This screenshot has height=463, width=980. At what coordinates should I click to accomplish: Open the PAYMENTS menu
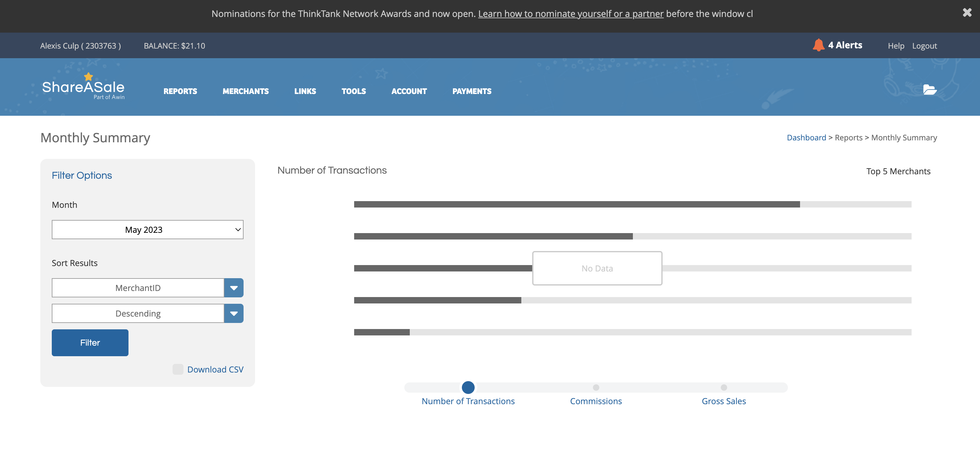pyautogui.click(x=472, y=91)
